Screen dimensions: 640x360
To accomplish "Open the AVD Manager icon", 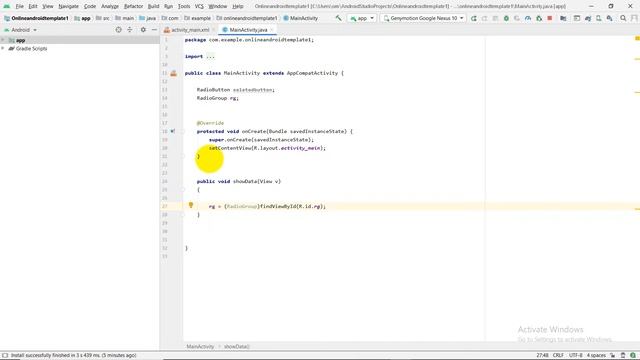I will click(x=598, y=18).
